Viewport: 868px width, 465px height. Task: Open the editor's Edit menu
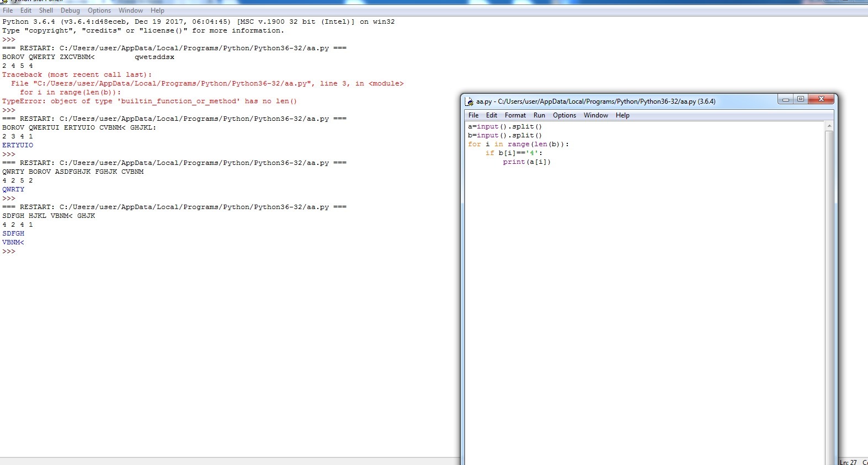(x=491, y=115)
